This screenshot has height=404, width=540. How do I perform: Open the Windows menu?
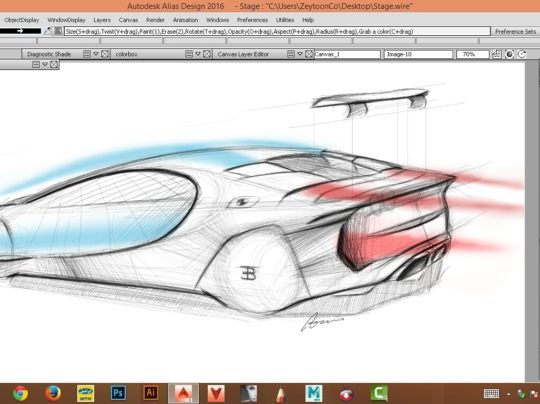(217, 20)
